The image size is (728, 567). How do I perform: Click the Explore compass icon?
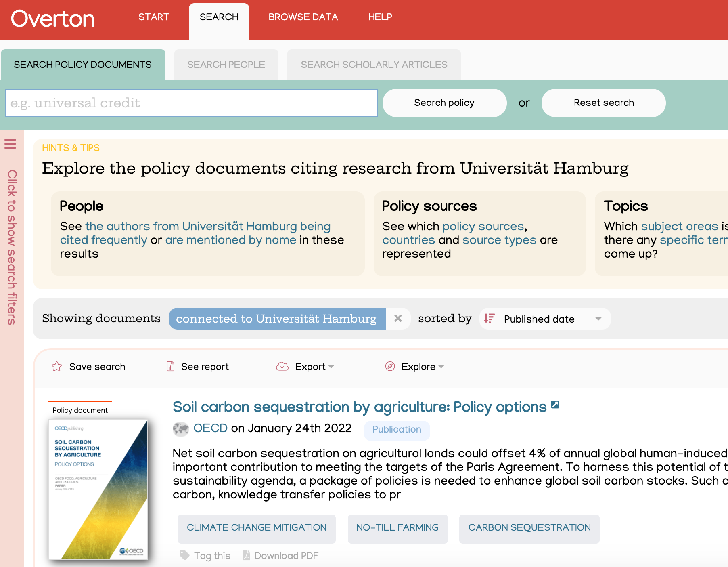[389, 367]
